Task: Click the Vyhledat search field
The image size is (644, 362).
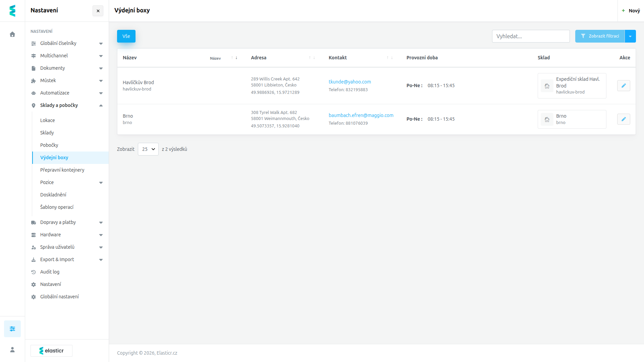Action: click(x=531, y=36)
